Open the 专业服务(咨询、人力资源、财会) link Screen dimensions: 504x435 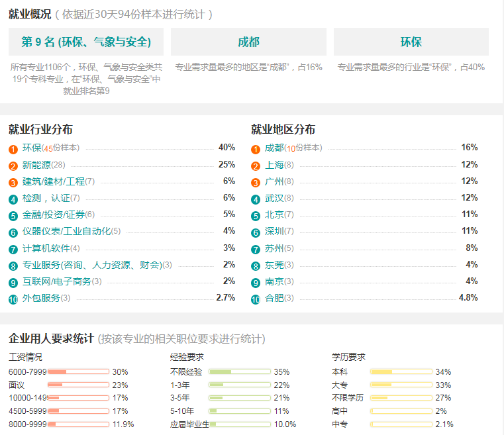pos(92,265)
